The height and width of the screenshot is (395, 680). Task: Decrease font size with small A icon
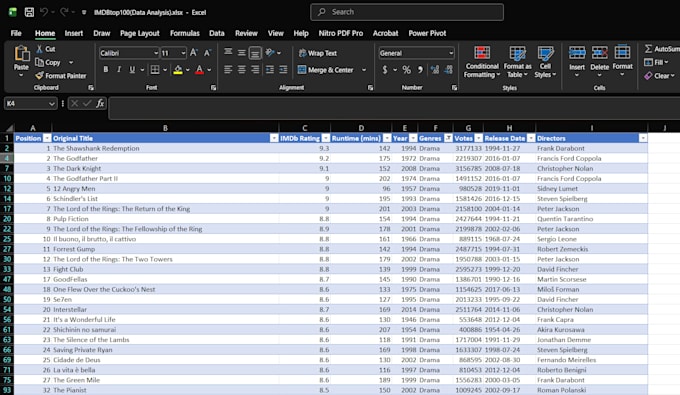pyautogui.click(x=207, y=53)
